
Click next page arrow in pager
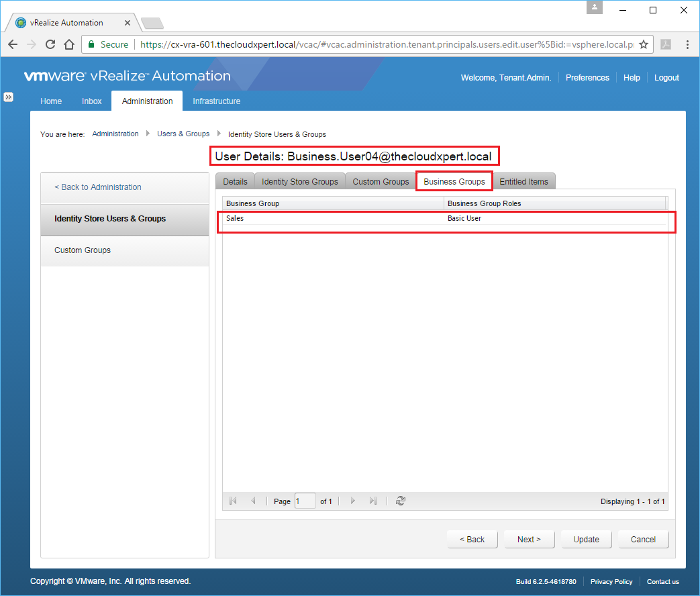(353, 501)
